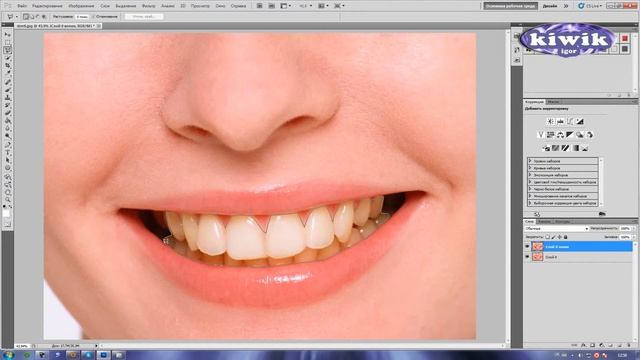The width and height of the screenshot is (640, 360).
Task: Expand the second adjustment presets row
Action: (x=530, y=168)
